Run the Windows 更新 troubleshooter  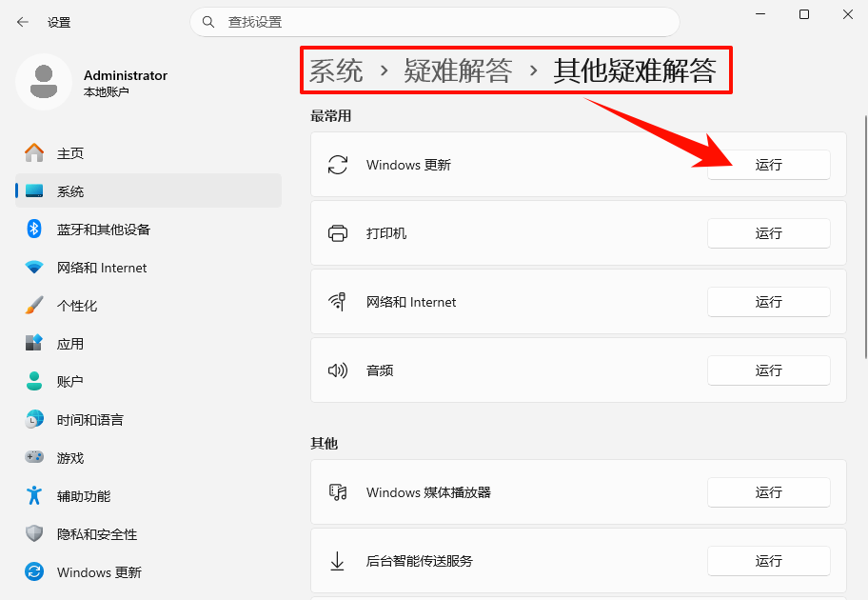click(x=768, y=165)
